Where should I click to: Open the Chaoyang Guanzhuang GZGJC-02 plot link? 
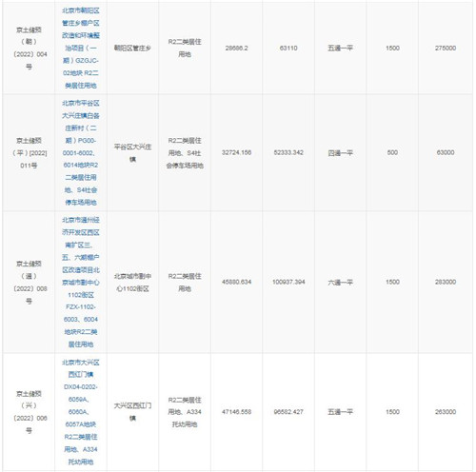tap(81, 48)
